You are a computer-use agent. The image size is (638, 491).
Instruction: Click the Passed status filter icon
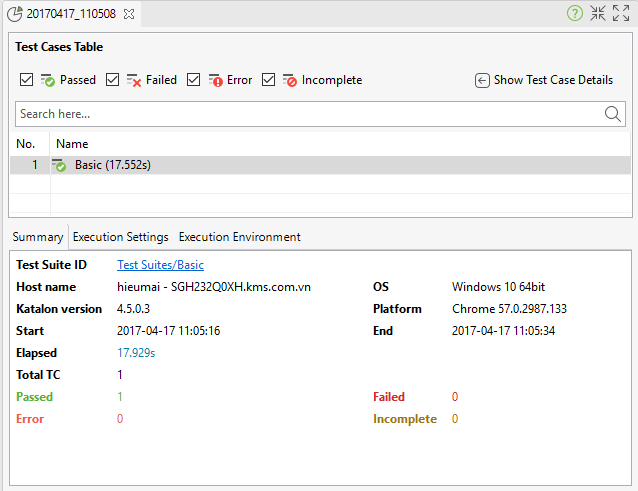pyautogui.click(x=48, y=80)
